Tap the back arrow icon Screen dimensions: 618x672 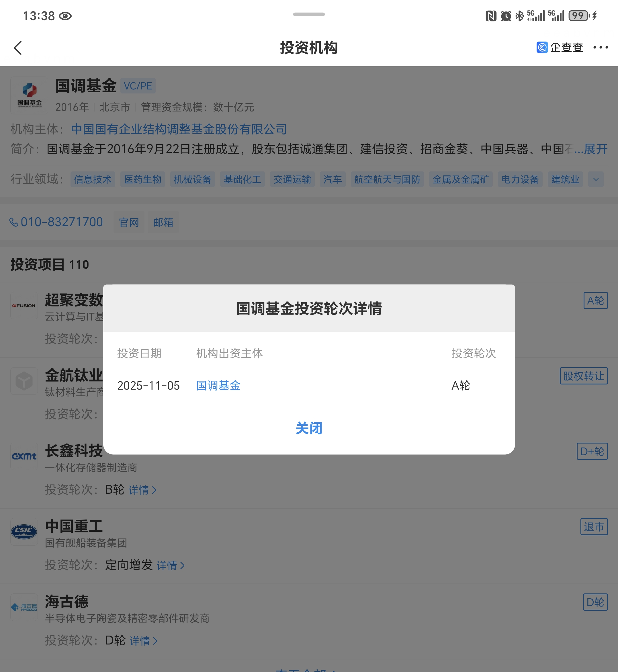coord(18,48)
